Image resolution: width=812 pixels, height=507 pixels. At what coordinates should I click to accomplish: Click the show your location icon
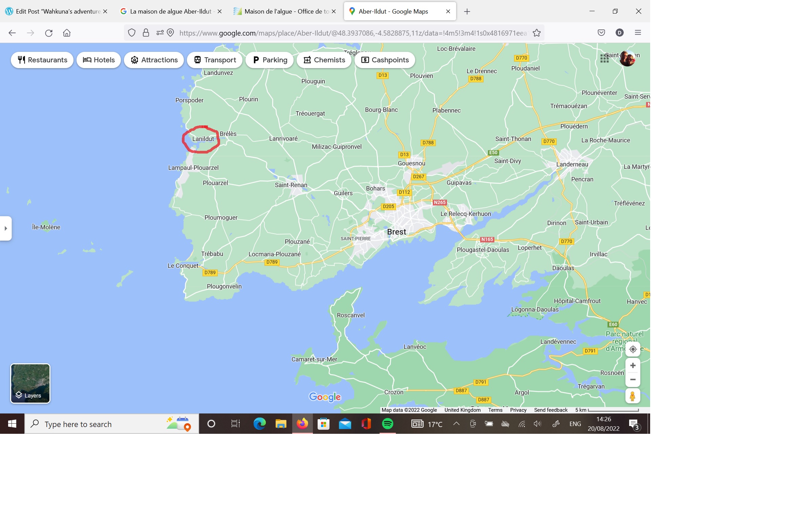(633, 349)
